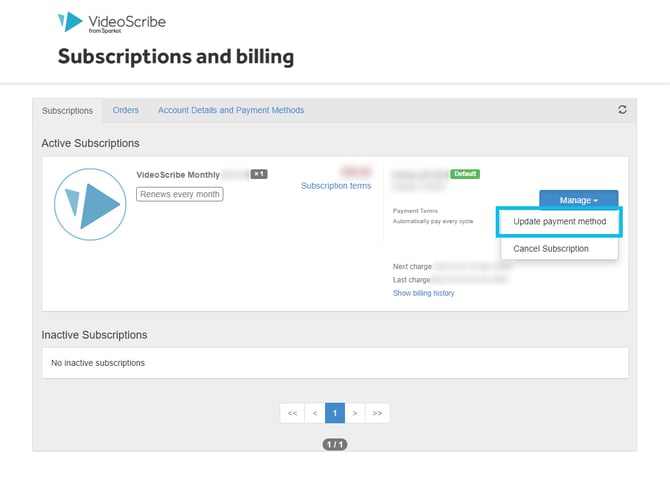Show billing history link
This screenshot has height=488, width=670.
[x=423, y=293]
